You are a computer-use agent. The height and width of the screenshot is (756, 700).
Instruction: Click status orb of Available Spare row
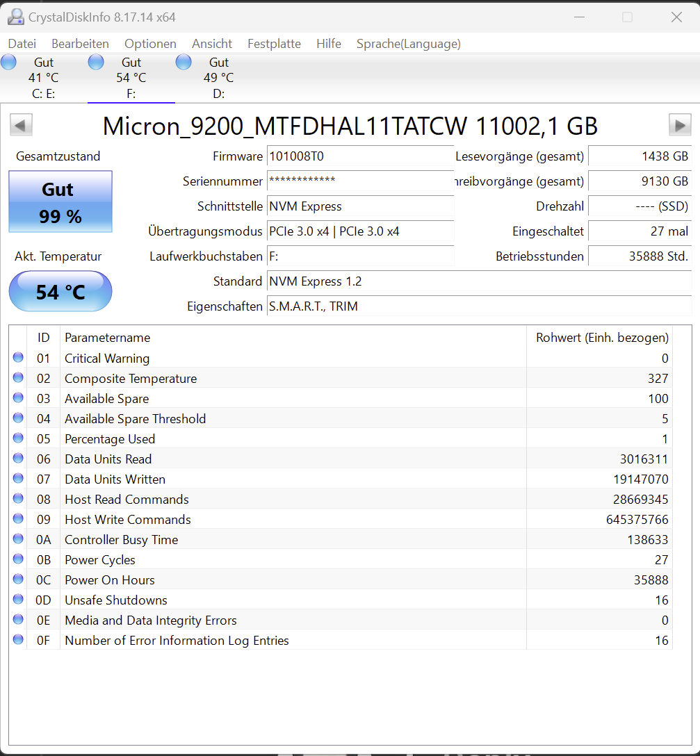18,397
